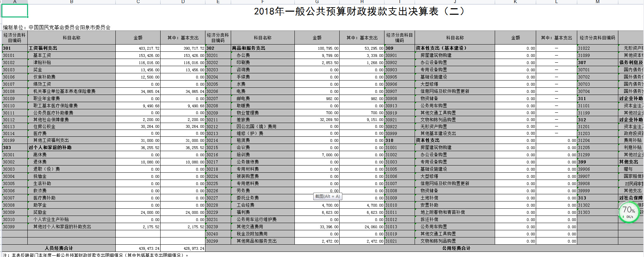644x257 pixels.
Task: Select the 津贴补贴 cell
Action: [x=72, y=63]
